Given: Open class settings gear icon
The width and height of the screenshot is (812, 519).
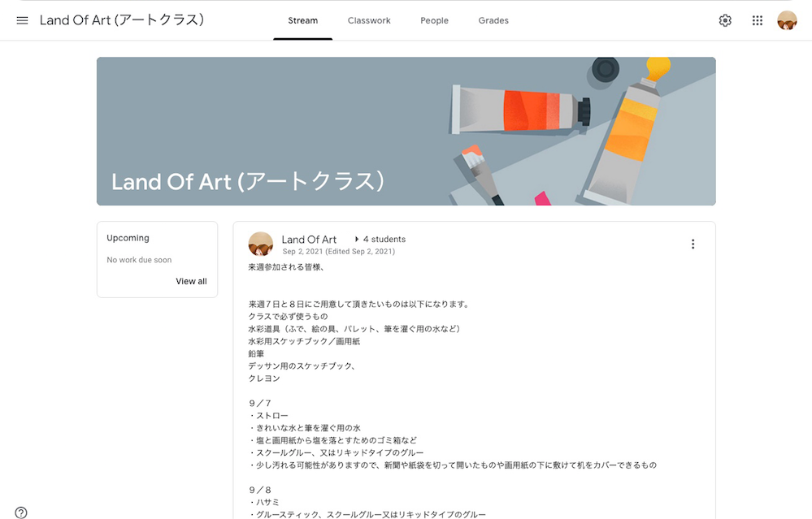Looking at the screenshot, I should (x=725, y=20).
